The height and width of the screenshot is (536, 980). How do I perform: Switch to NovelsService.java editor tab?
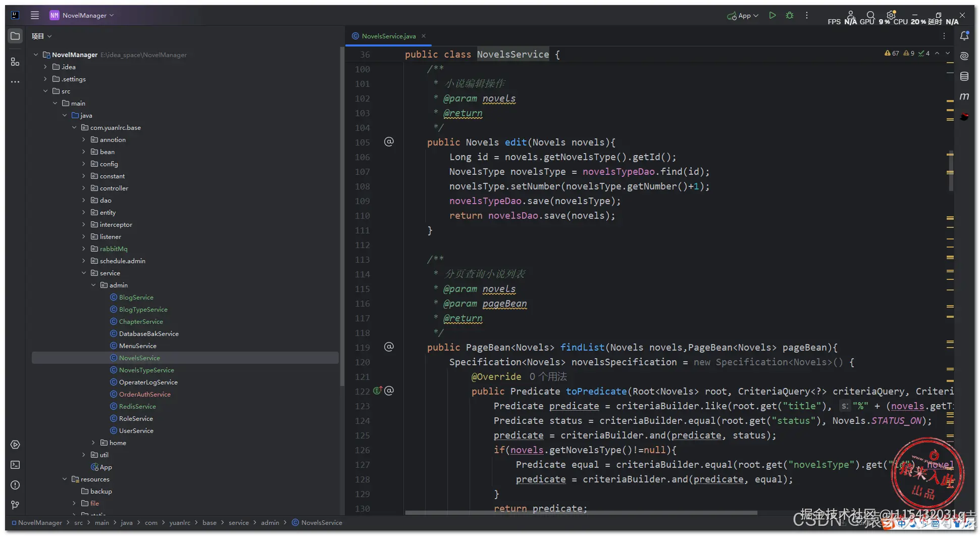tap(388, 36)
